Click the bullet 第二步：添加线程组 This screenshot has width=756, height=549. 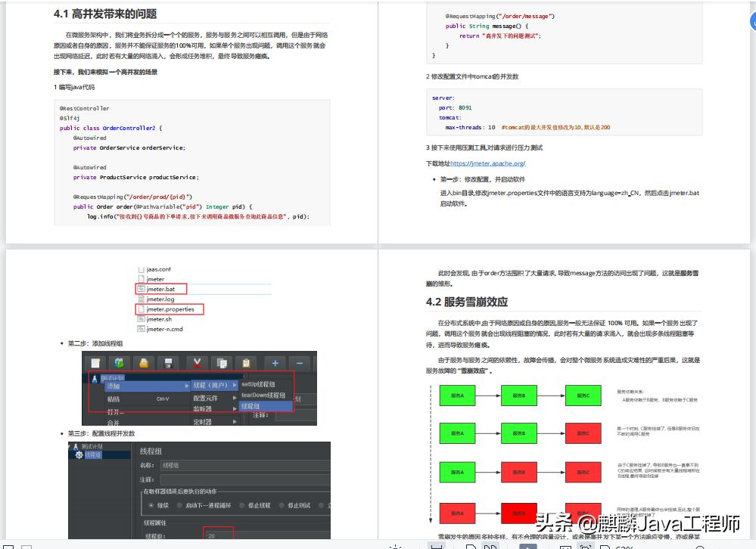click(x=95, y=343)
